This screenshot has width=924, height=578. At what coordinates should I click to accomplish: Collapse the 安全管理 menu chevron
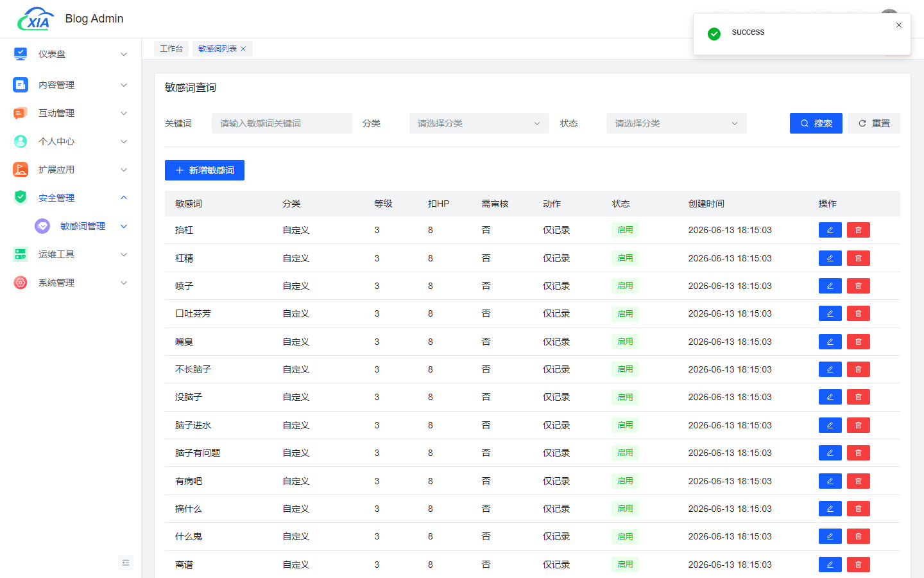click(124, 197)
